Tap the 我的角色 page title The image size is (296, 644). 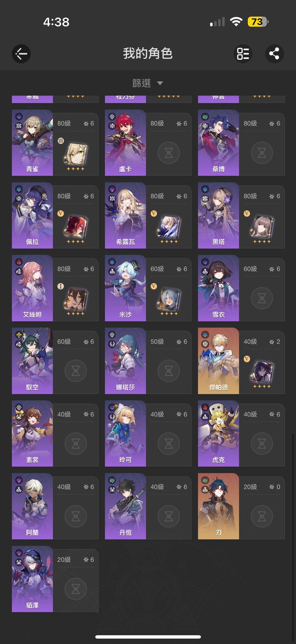[x=148, y=53]
